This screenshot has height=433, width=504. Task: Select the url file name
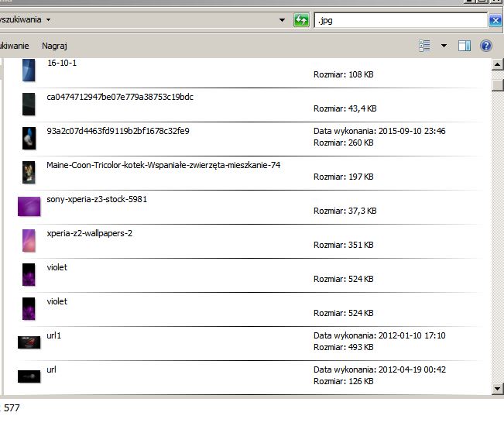point(51,369)
